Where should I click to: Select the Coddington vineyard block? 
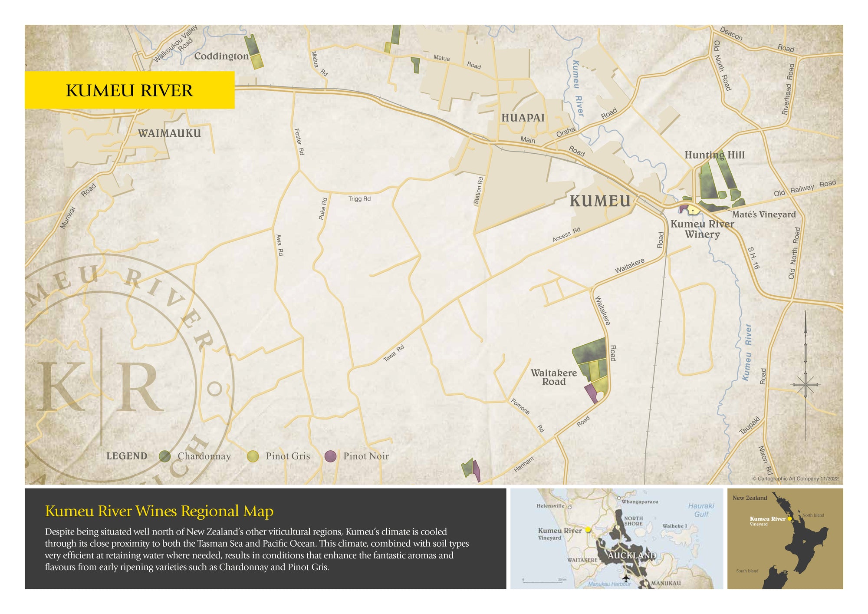254,52
